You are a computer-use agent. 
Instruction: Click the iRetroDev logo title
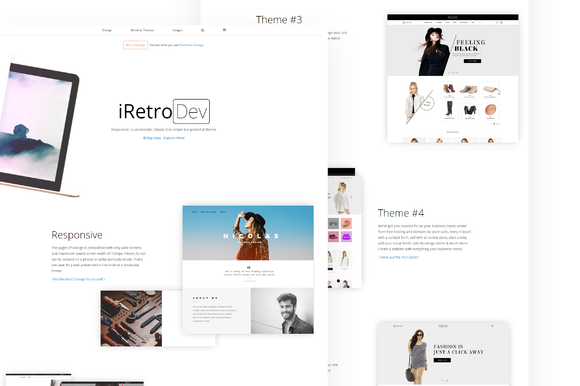(164, 111)
